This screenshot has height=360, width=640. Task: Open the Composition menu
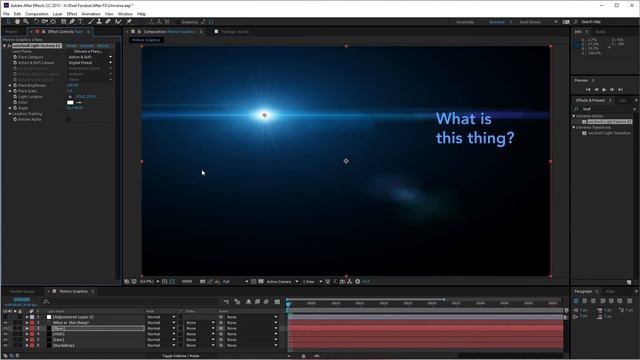37,14
